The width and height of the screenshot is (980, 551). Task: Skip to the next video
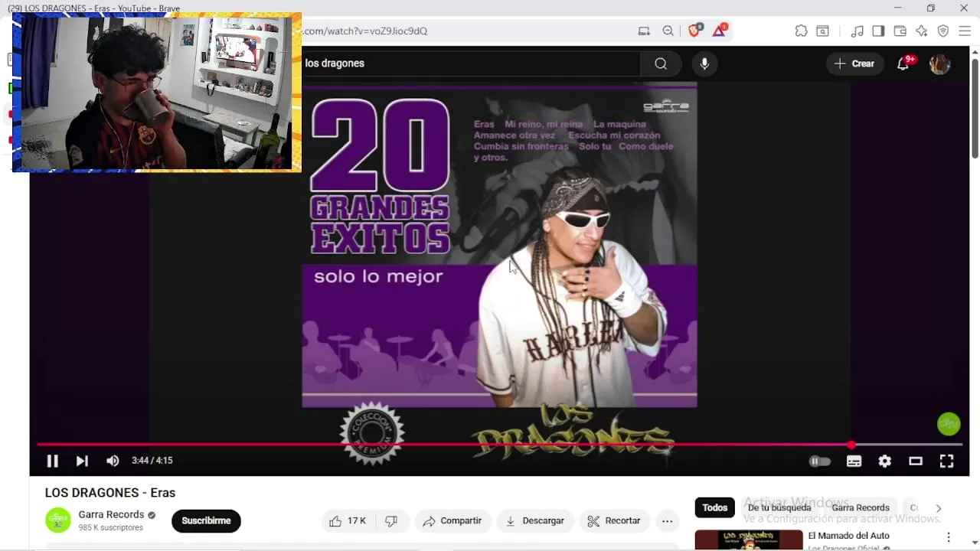[x=82, y=461]
